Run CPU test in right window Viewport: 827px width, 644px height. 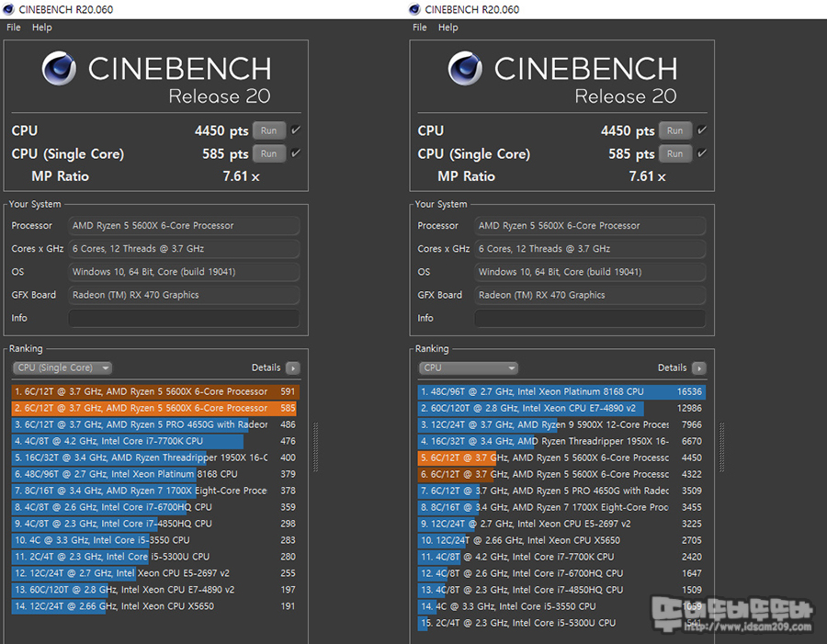click(x=675, y=130)
